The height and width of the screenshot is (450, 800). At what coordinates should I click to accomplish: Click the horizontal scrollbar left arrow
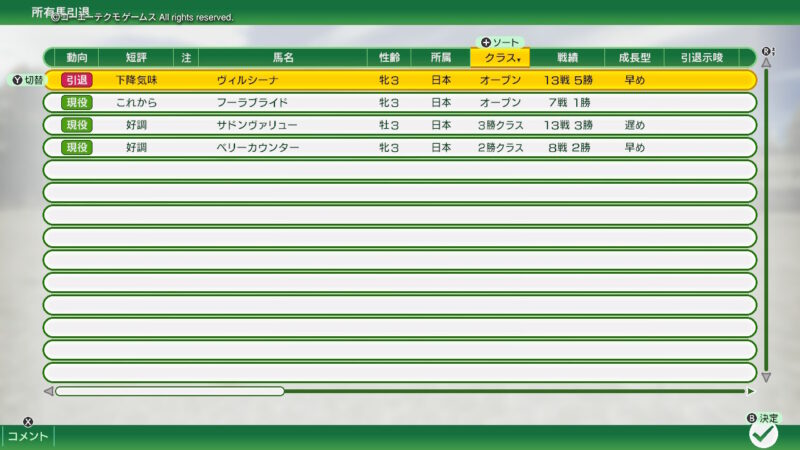click(x=48, y=391)
